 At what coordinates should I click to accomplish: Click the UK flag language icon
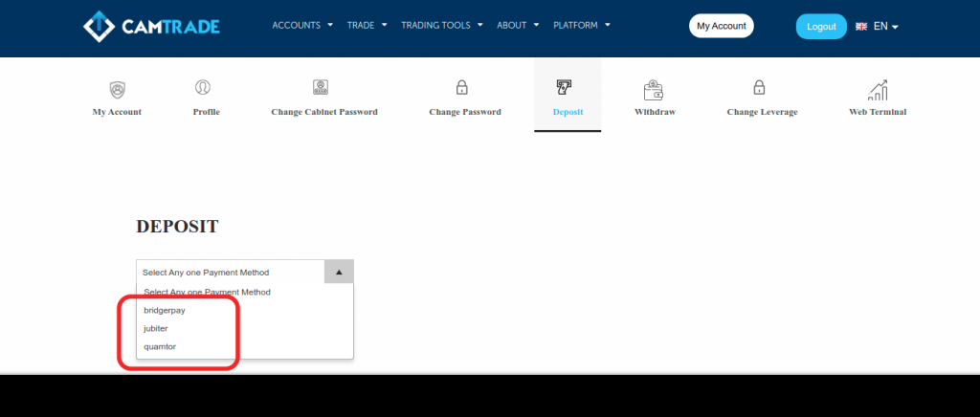coord(861,26)
